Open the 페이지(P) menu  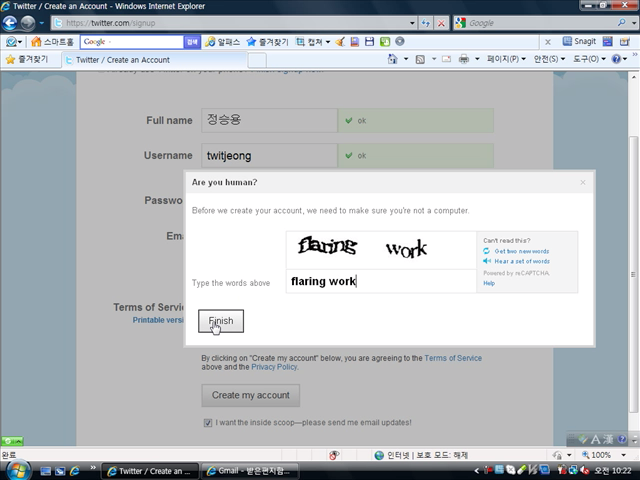click(506, 59)
